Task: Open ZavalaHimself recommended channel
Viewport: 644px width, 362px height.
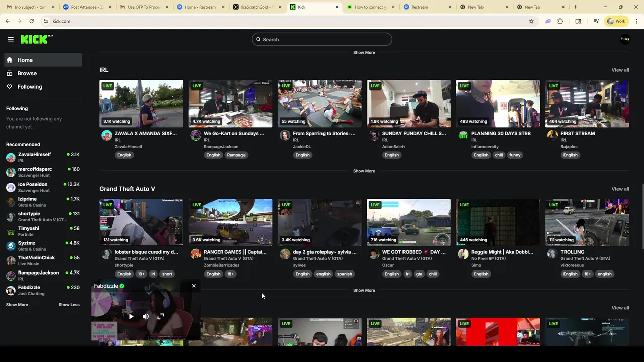Action: tap(43, 157)
